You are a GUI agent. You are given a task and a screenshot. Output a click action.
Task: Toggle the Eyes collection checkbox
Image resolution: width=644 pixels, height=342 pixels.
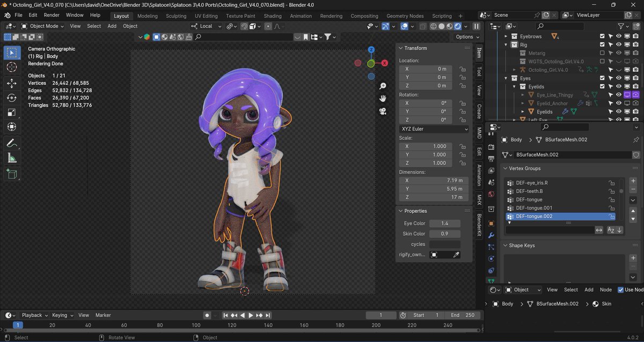pyautogui.click(x=602, y=78)
